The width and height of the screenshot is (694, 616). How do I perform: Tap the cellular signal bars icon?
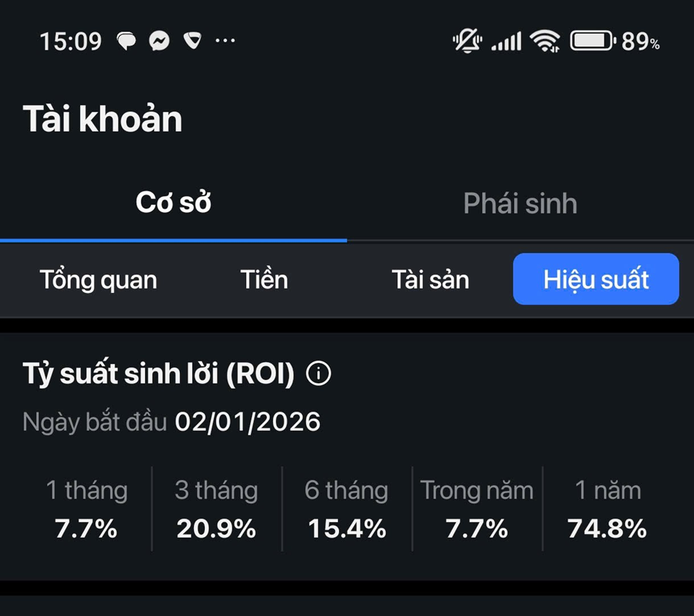(506, 41)
